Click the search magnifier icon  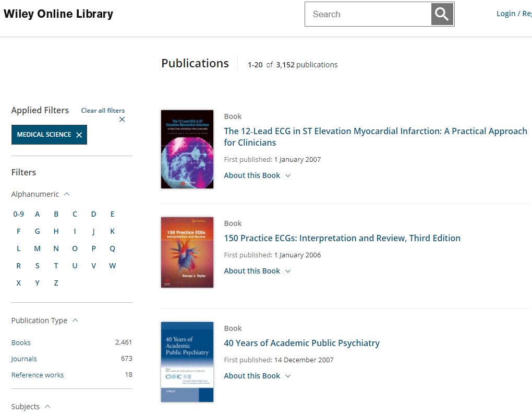point(442,14)
